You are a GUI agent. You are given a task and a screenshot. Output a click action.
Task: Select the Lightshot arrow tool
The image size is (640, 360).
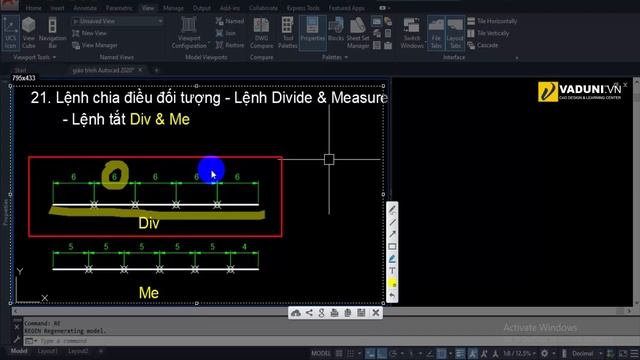coord(392,234)
